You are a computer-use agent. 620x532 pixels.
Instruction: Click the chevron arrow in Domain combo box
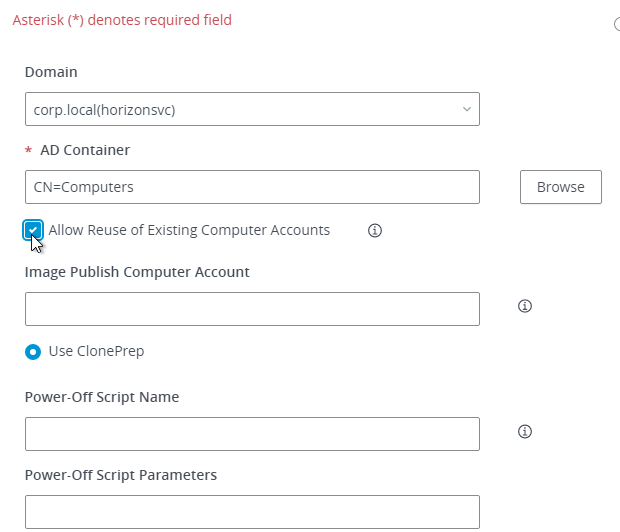(467, 109)
